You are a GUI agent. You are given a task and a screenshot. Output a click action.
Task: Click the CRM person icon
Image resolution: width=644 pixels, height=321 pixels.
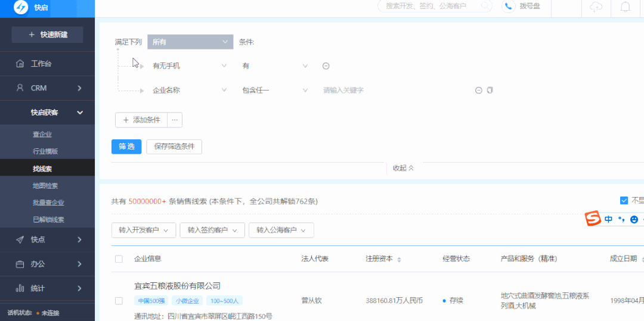pos(20,88)
